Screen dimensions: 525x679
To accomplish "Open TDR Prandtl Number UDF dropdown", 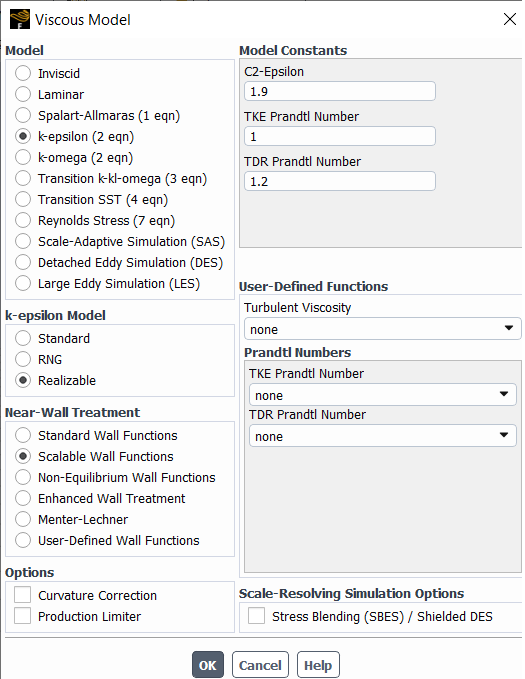I will click(382, 436).
